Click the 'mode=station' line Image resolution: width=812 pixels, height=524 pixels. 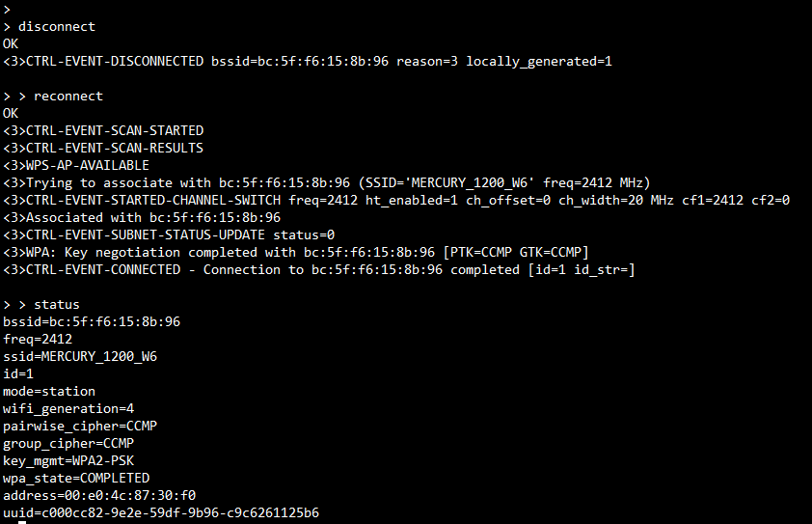pos(49,391)
